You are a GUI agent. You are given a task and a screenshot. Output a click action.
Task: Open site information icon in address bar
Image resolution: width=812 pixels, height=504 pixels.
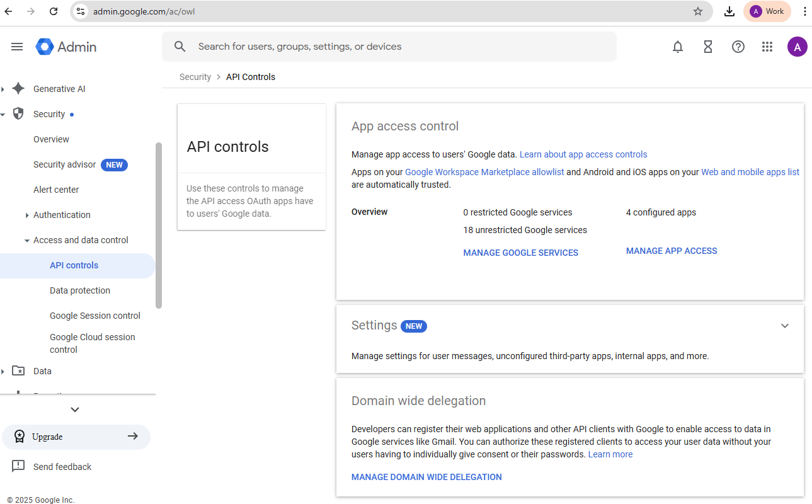click(x=80, y=11)
